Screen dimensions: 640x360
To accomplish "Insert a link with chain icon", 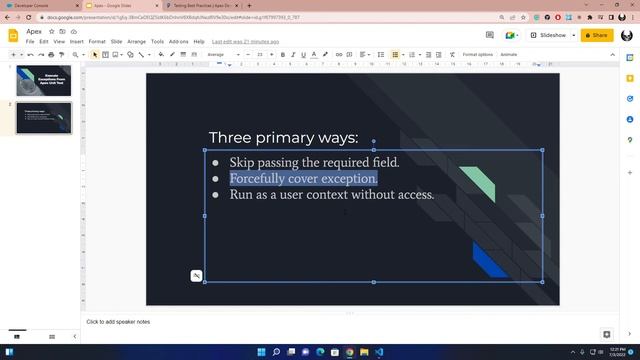I will [339, 54].
